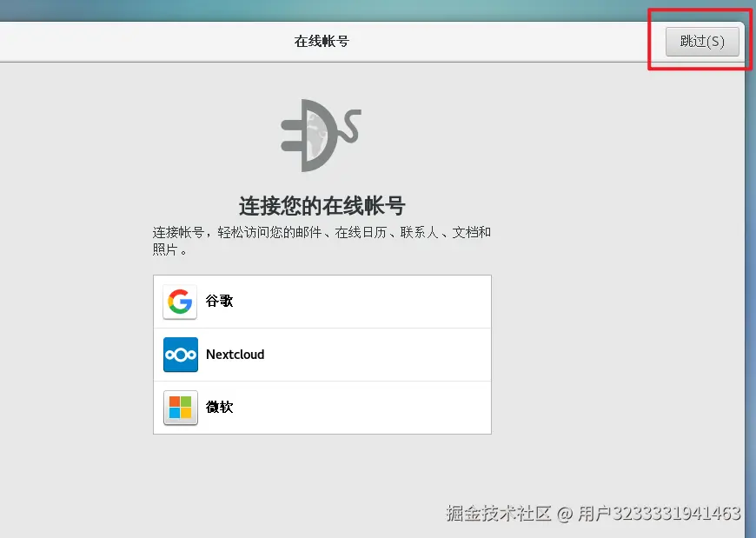Viewport: 756px width, 538px height.
Task: Click the 连接您的在线帐号 heading
Action: [322, 206]
